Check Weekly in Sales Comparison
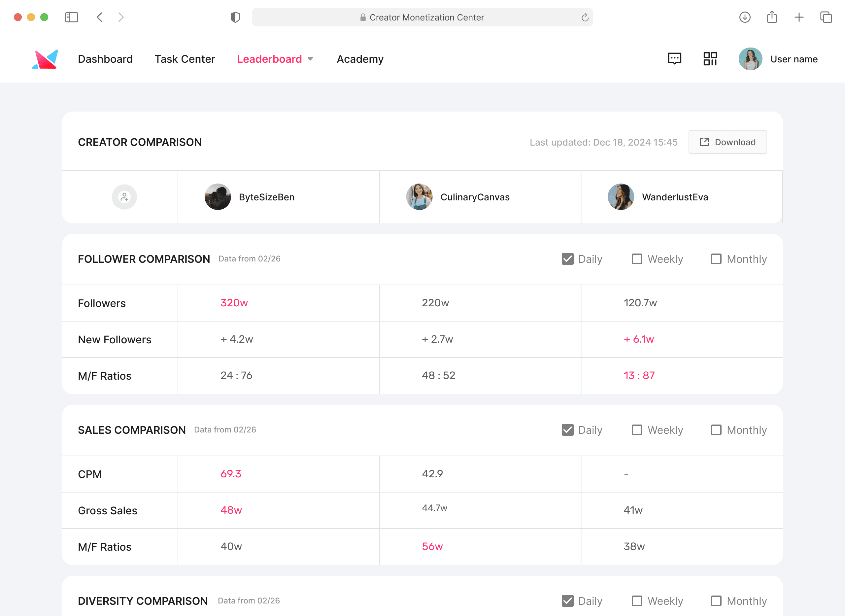This screenshot has width=845, height=616. [x=637, y=430]
